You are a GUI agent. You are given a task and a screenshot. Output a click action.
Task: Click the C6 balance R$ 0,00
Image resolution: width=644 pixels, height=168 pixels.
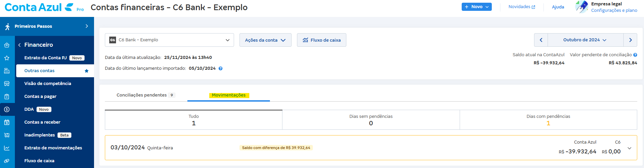point(611,151)
